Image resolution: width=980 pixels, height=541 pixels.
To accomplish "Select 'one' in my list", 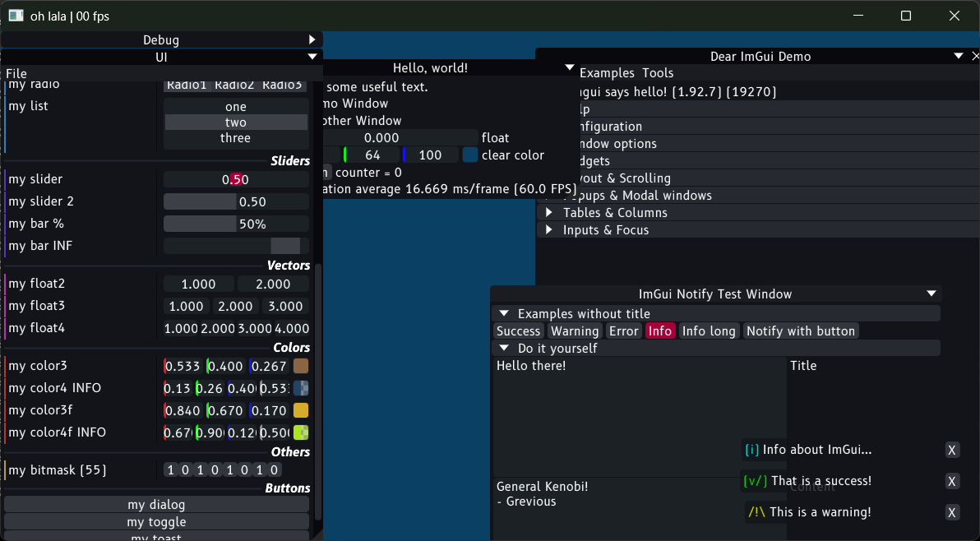I will pyautogui.click(x=236, y=107).
